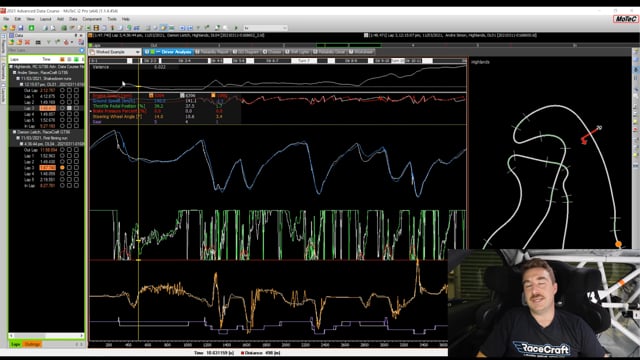
Task: Select the Driver Analysis worksheet tab
Action: pos(168,52)
